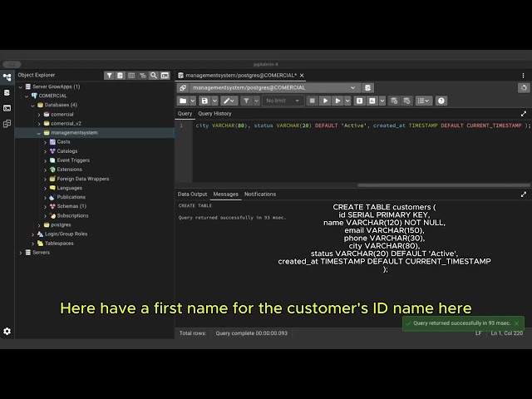The image size is (532, 399).
Task: Click Object Explorer filter icon
Action: click(109, 76)
